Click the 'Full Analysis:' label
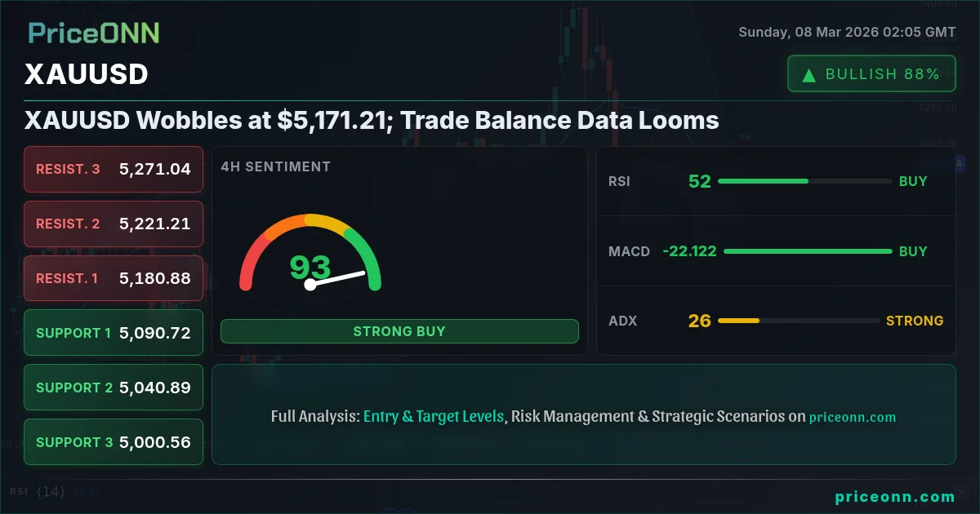This screenshot has width=980, height=514. click(x=315, y=416)
